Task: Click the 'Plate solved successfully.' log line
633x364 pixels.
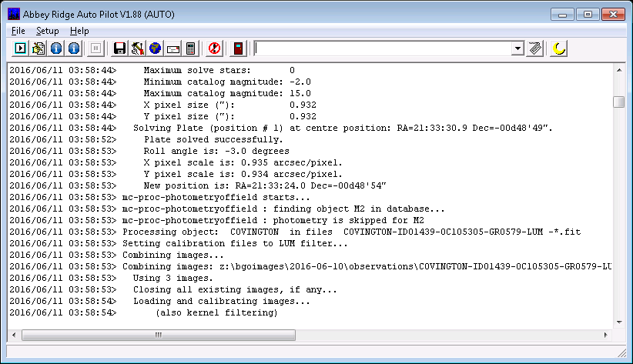Action: [146, 139]
